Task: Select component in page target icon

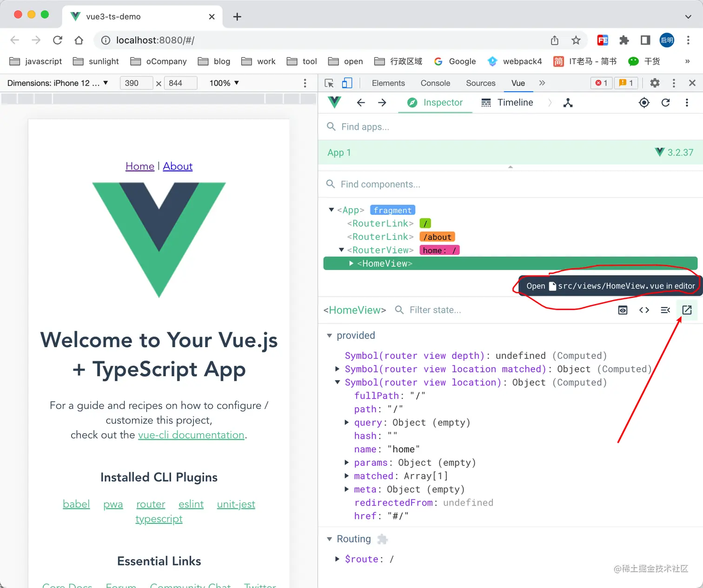Action: pos(644,103)
